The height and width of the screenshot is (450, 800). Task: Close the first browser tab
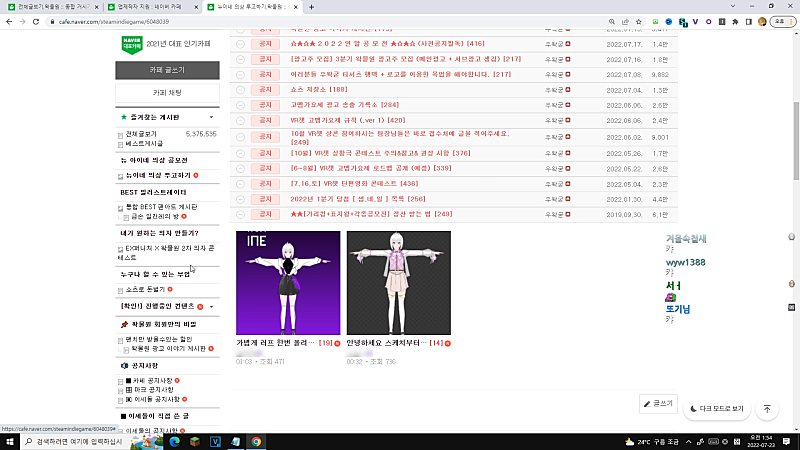pyautogui.click(x=96, y=7)
